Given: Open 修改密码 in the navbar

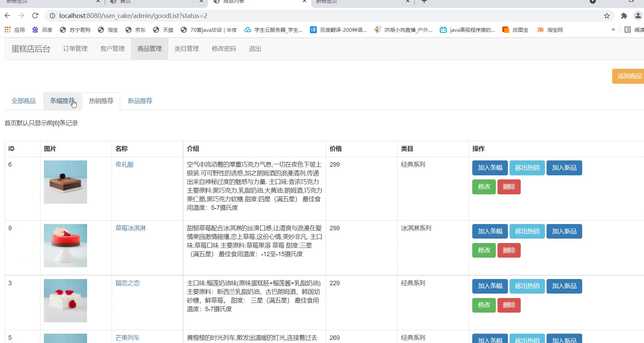Looking at the screenshot, I should click(x=224, y=49).
